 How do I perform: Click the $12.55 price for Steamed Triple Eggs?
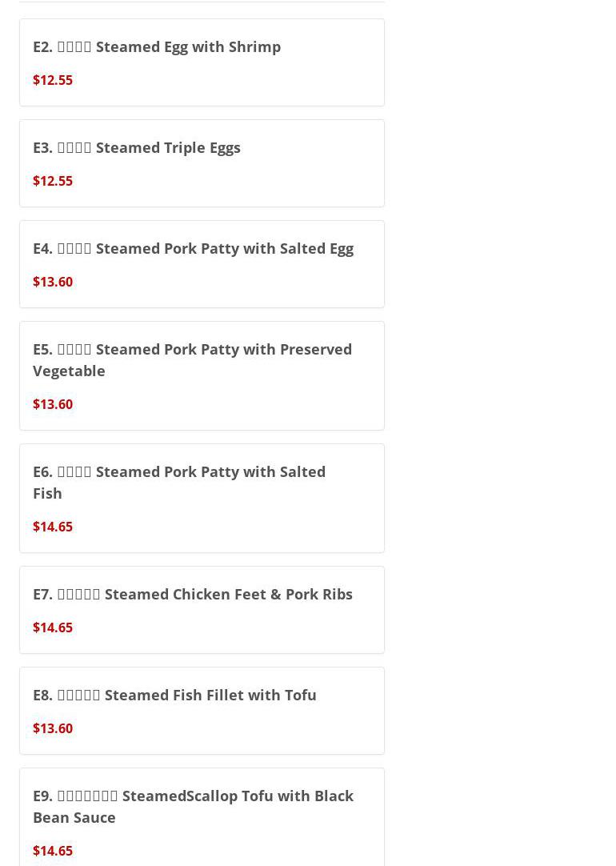53,181
